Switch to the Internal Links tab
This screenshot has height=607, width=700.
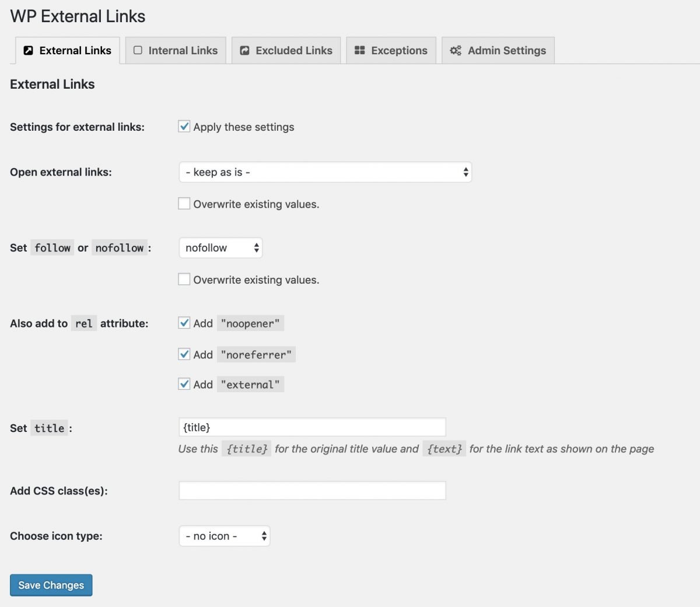point(175,50)
